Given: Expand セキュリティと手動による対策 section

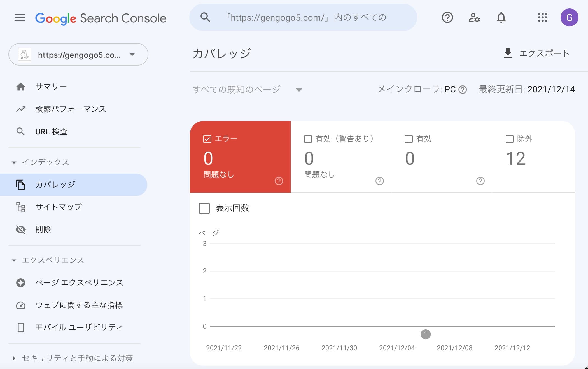Looking at the screenshot, I should pyautogui.click(x=72, y=358).
